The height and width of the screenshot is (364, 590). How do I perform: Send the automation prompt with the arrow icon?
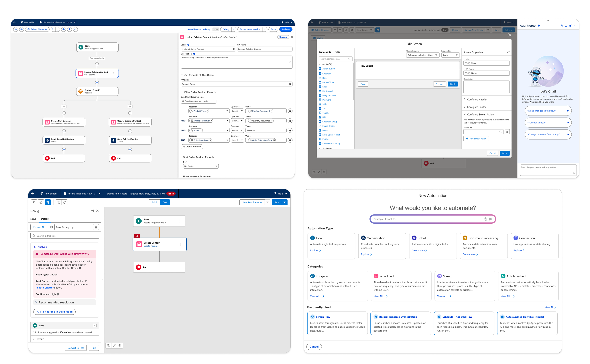coord(491,219)
